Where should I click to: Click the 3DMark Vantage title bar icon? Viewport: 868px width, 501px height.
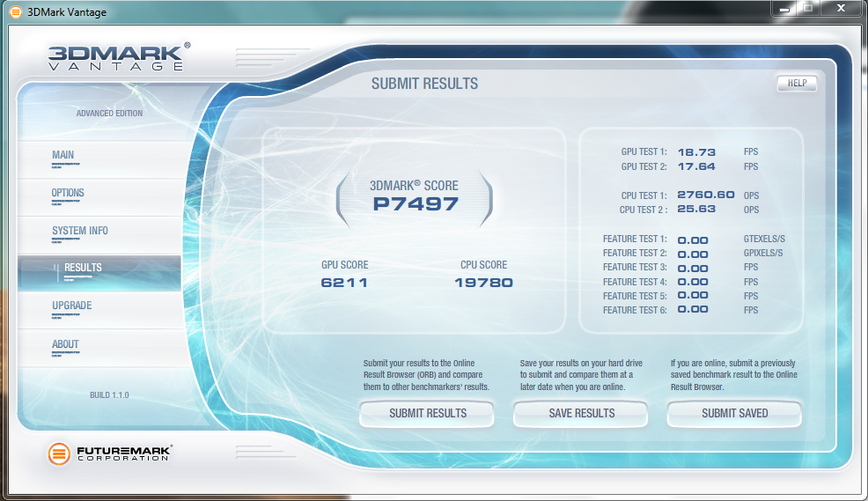(16, 11)
